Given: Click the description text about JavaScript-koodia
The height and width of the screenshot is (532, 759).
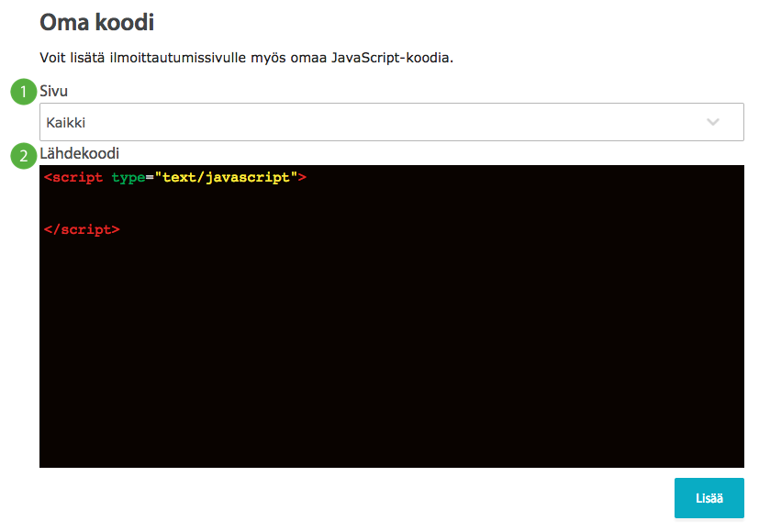Looking at the screenshot, I should [x=246, y=58].
